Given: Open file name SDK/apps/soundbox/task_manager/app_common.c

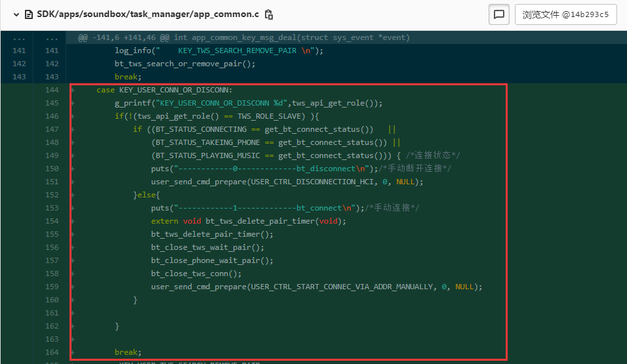Looking at the screenshot, I should coord(148,14).
